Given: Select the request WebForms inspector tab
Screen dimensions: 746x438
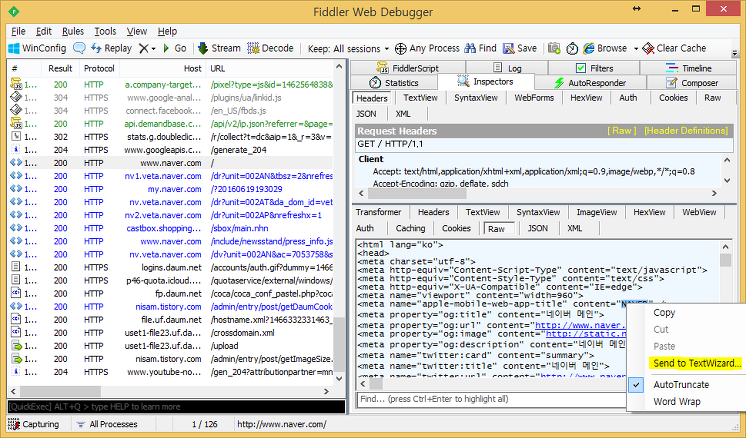Looking at the screenshot, I should (x=534, y=98).
